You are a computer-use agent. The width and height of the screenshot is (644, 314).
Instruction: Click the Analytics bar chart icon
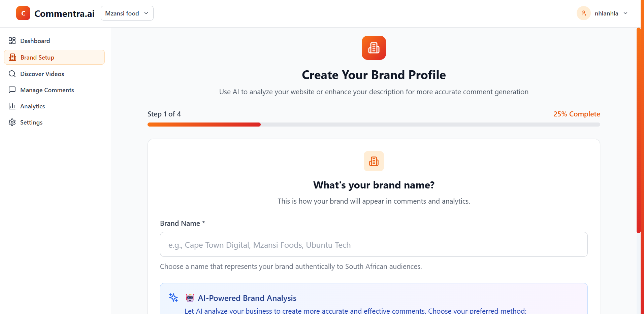pos(12,106)
